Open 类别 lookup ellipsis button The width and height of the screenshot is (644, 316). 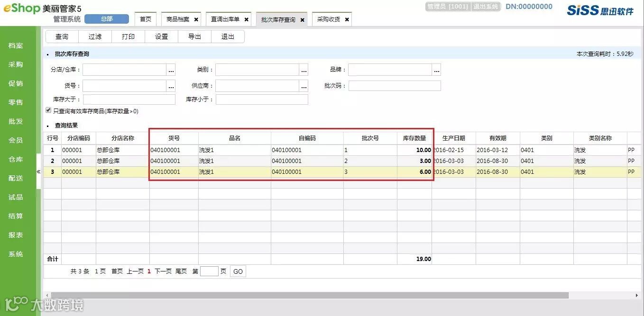pyautogui.click(x=304, y=70)
